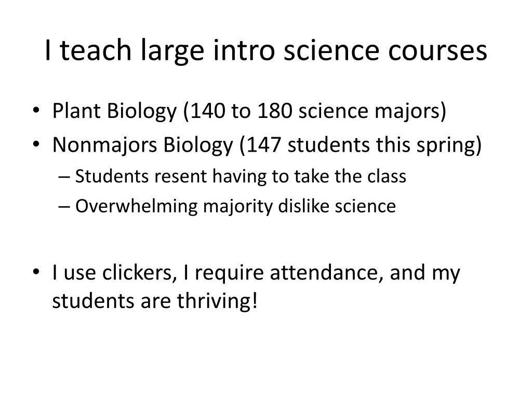
Task: Click the word 'clickers,' in the last bullet
Action: click(x=139, y=273)
